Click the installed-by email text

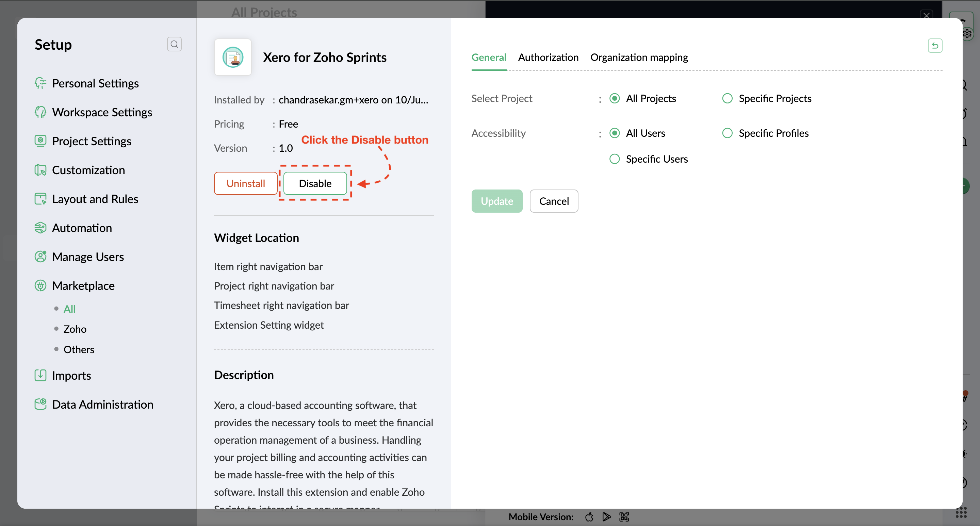(x=354, y=100)
